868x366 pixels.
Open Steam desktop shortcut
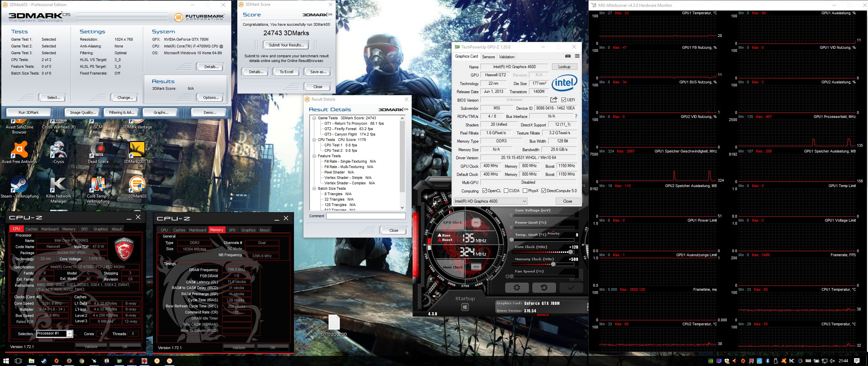pyautogui.click(x=19, y=187)
